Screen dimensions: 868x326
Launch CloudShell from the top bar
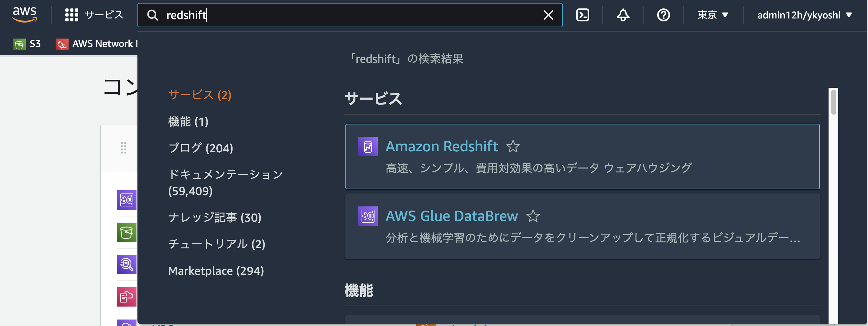pyautogui.click(x=582, y=15)
